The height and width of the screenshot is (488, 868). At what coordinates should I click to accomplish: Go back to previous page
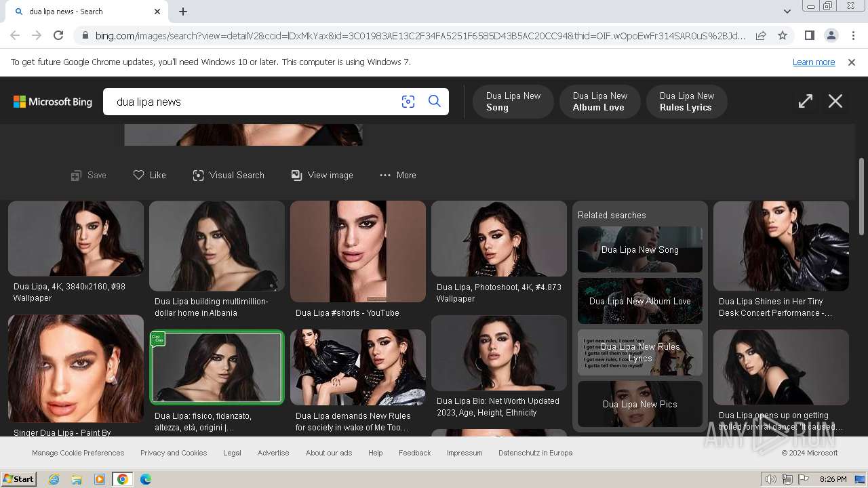coord(15,35)
